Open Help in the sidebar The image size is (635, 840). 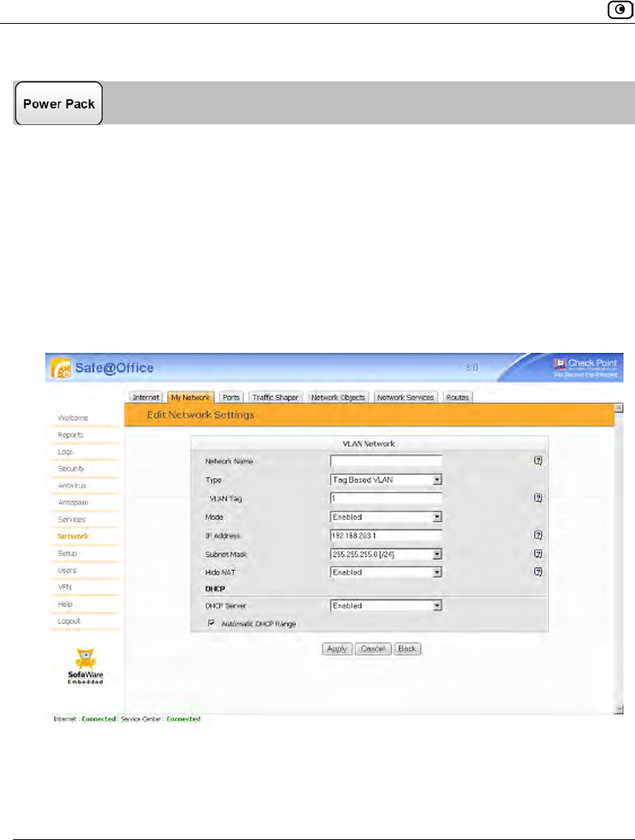(x=65, y=604)
